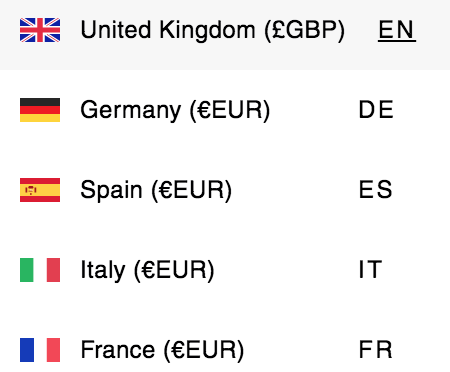Image resolution: width=450 pixels, height=372 pixels.
Task: Click (€EUR) beside Germany
Action: 230,111
